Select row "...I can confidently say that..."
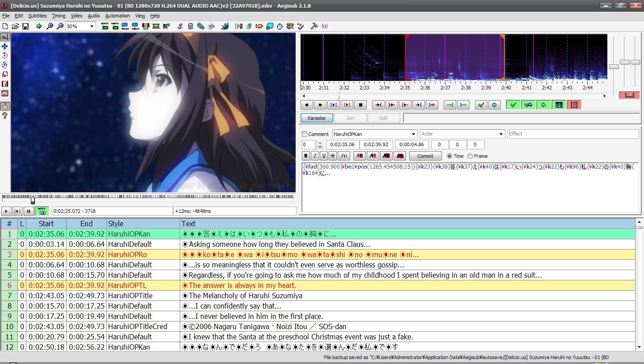 click(x=318, y=306)
